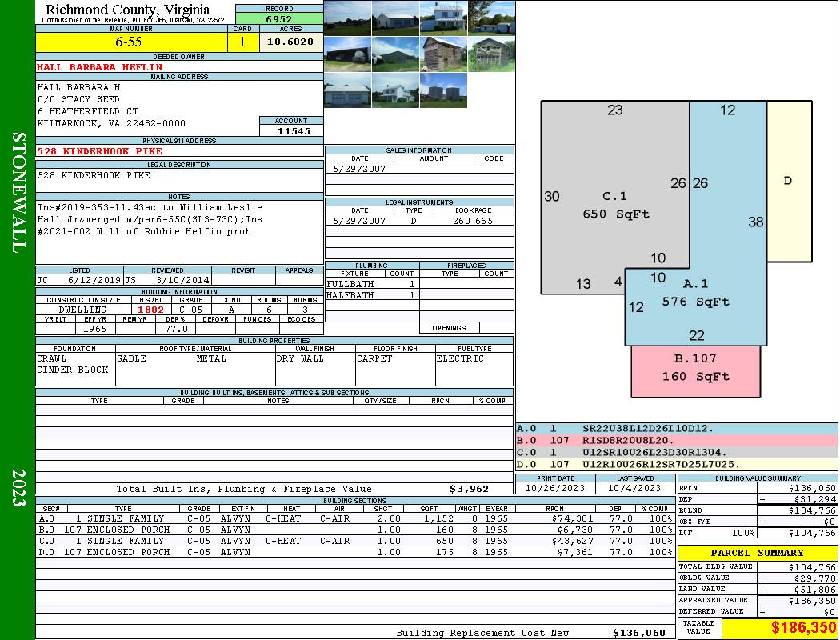The height and width of the screenshot is (640, 840).
Task: Click the legal description 528 KINDERHOOK PIKE text
Action: point(94,175)
